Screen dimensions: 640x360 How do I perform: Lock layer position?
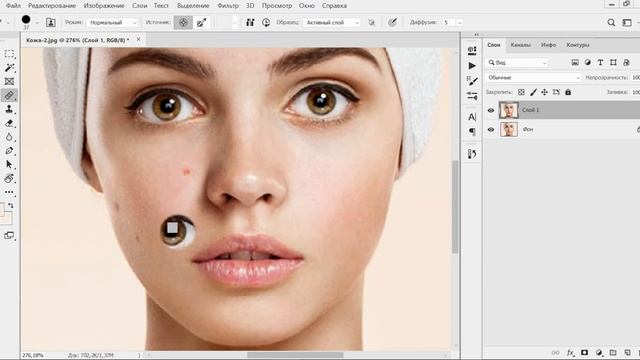pos(544,92)
